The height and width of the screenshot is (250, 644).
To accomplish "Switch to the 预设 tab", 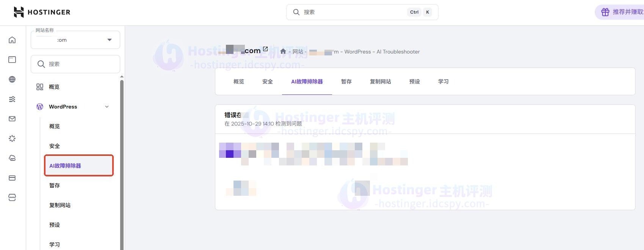I will tap(415, 82).
